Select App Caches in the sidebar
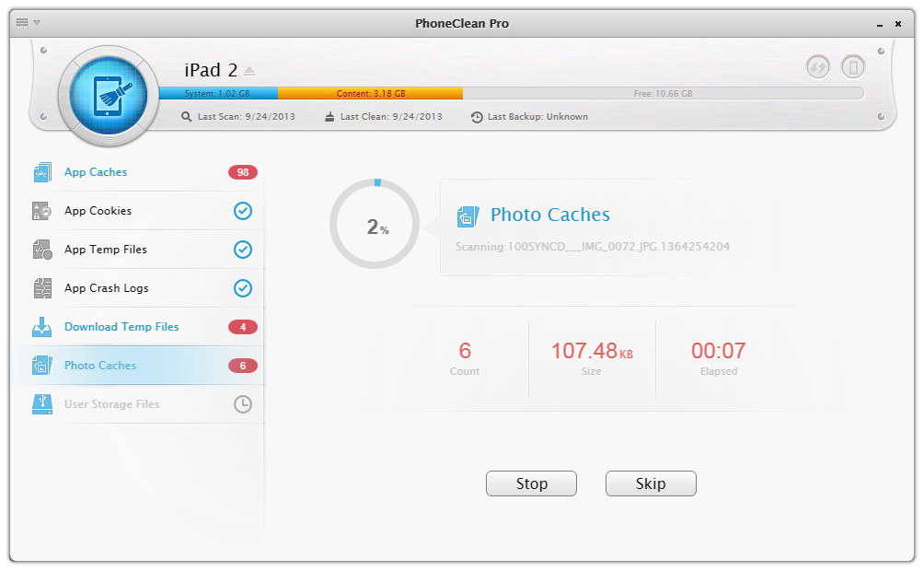This screenshot has height=571, width=924. 96,172
